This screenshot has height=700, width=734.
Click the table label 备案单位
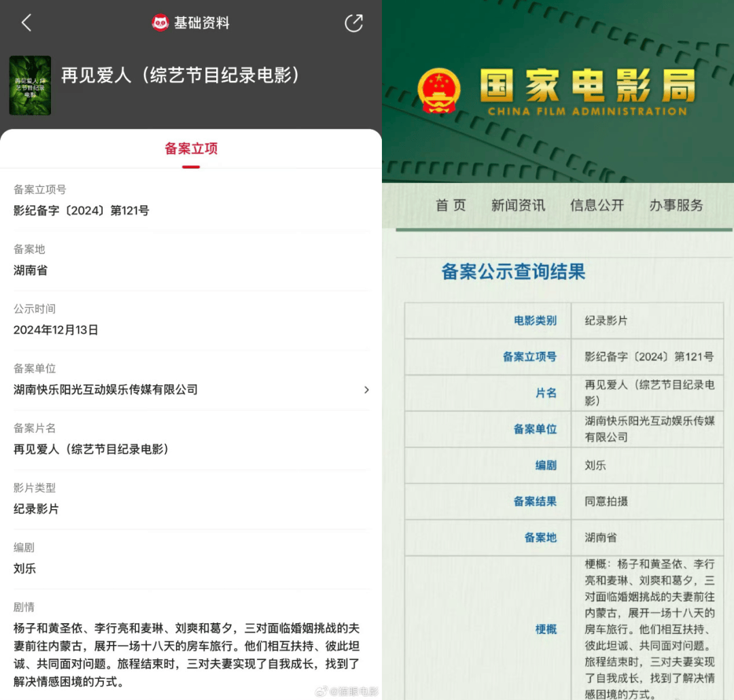[x=535, y=429]
